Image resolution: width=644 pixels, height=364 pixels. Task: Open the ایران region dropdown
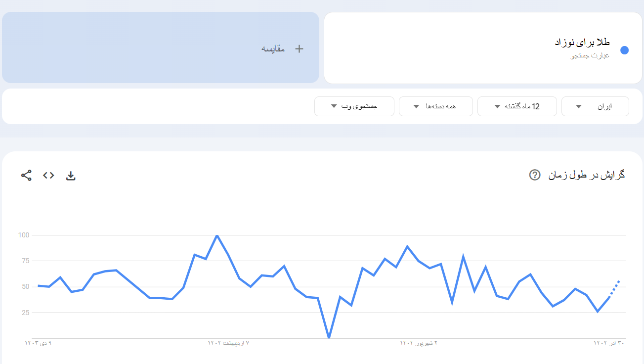(595, 106)
